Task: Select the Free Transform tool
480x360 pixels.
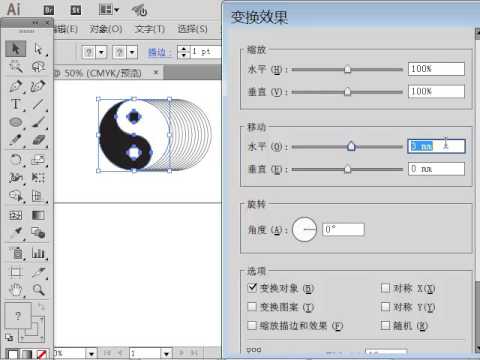Action: point(38,178)
